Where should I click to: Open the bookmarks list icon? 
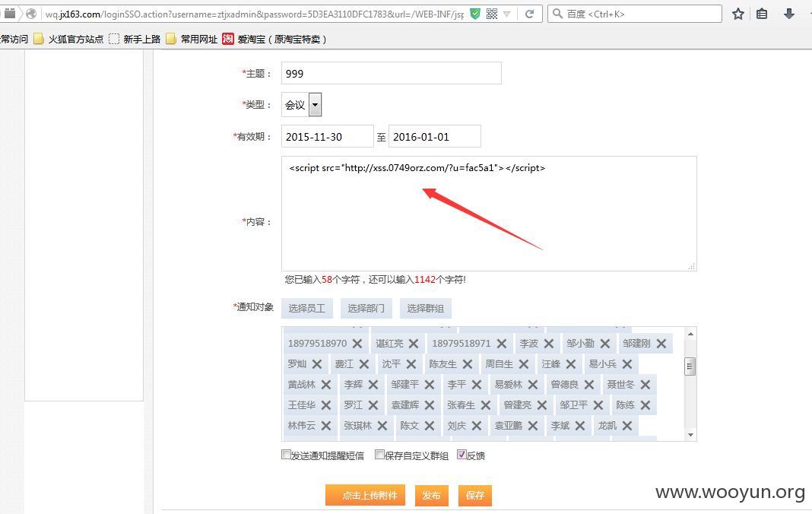pyautogui.click(x=762, y=14)
